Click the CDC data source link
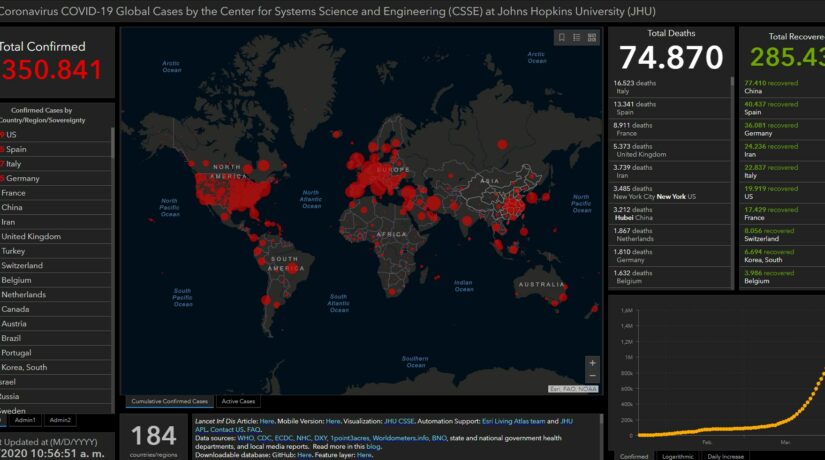 pyautogui.click(x=264, y=438)
